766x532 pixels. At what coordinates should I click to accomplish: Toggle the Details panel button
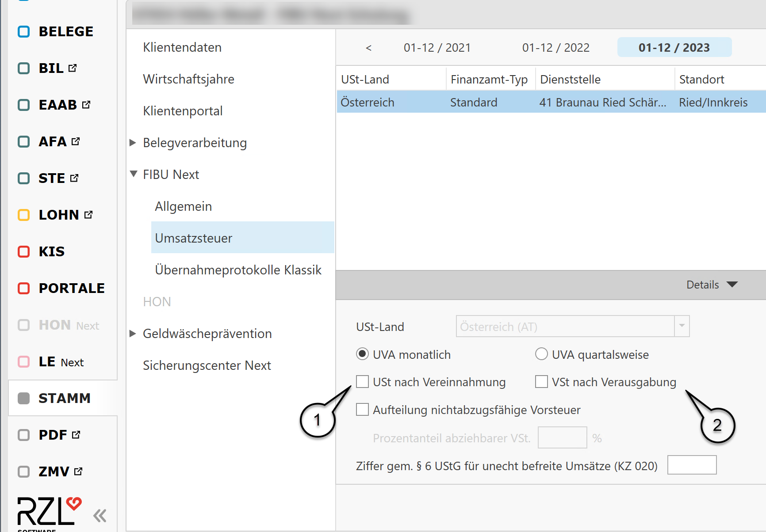pyautogui.click(x=712, y=285)
